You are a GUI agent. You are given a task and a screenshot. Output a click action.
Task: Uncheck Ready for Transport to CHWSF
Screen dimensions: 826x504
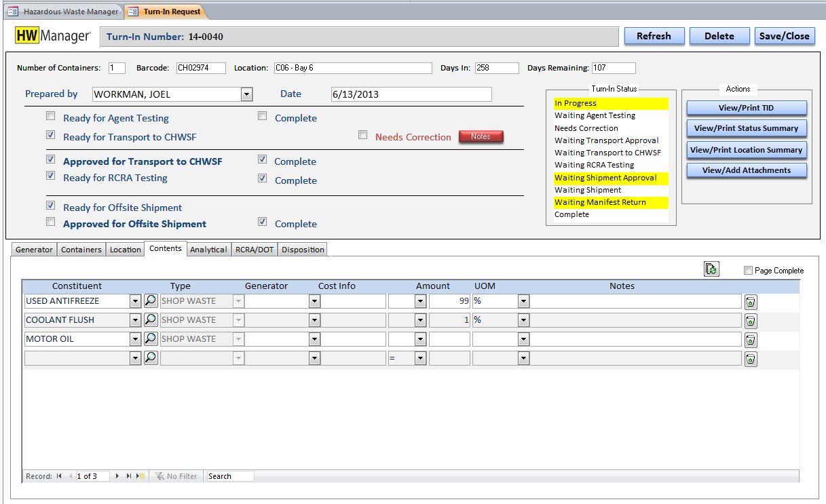tap(50, 135)
